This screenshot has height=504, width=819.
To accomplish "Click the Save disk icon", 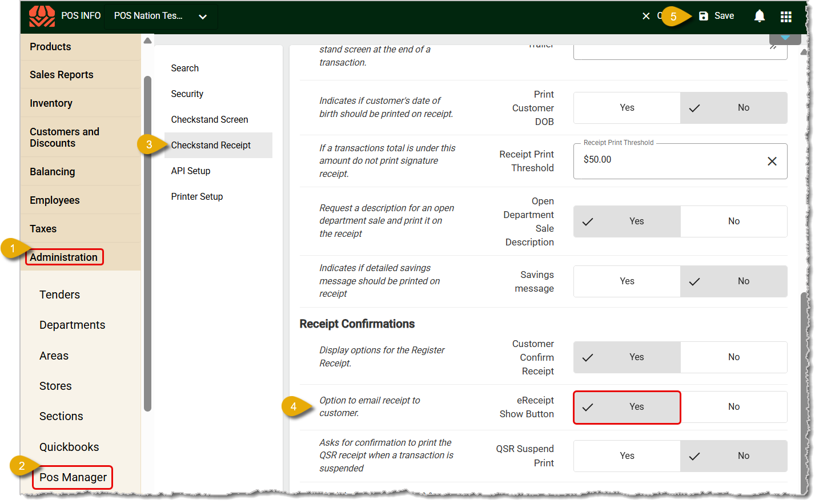I will 704,16.
